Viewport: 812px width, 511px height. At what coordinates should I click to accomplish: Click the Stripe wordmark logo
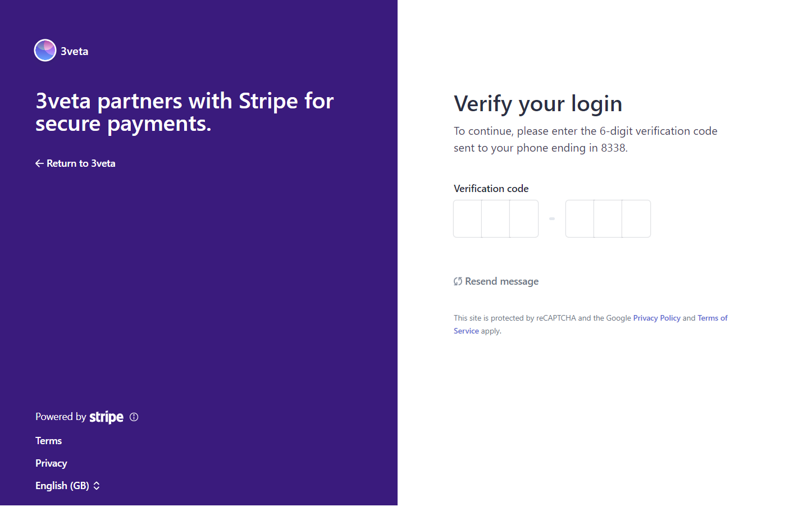[107, 417]
